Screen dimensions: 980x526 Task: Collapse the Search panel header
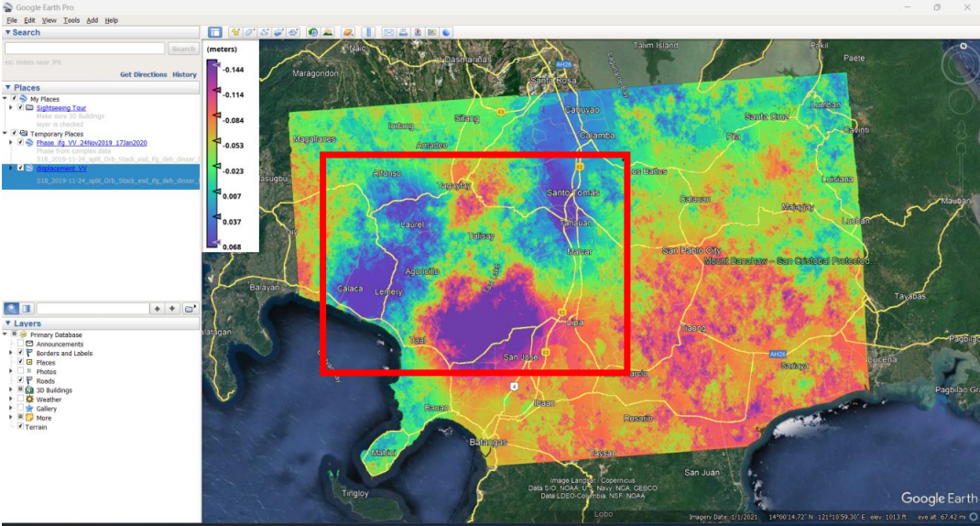pos(101,32)
